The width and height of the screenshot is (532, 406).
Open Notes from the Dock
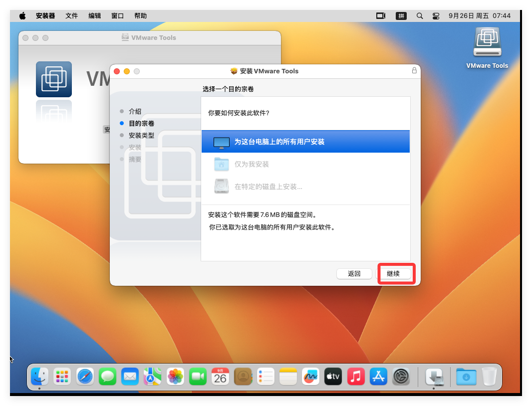[x=288, y=377]
